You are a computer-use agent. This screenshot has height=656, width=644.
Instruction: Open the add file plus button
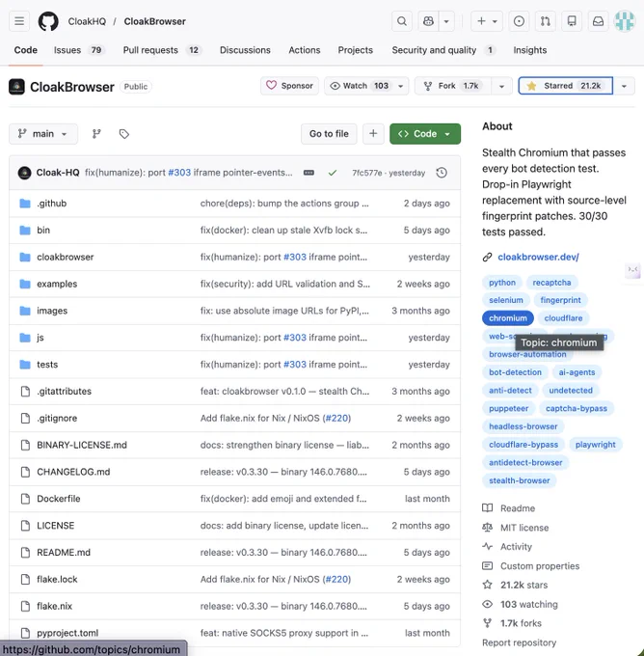click(373, 134)
